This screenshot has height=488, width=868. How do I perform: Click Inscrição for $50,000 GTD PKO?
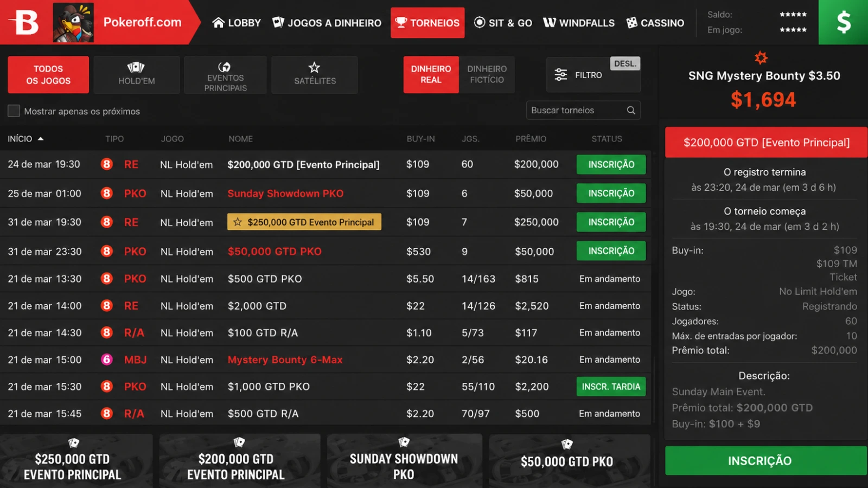tap(611, 251)
